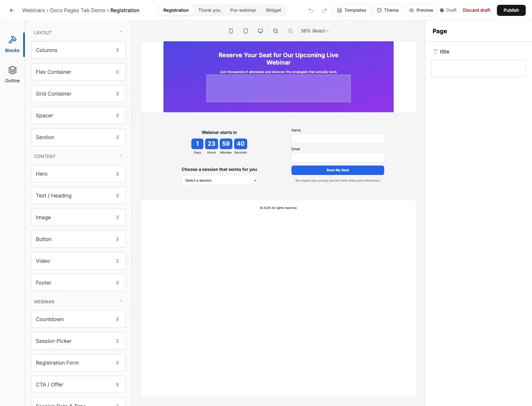Grab the Grid Container drag handle

pos(117,94)
